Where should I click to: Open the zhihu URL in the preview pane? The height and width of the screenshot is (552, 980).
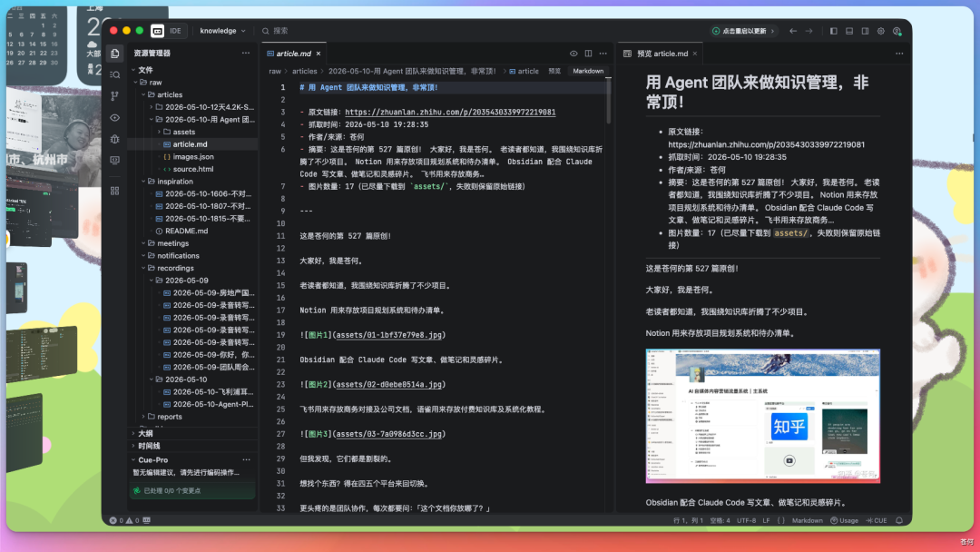click(x=766, y=144)
